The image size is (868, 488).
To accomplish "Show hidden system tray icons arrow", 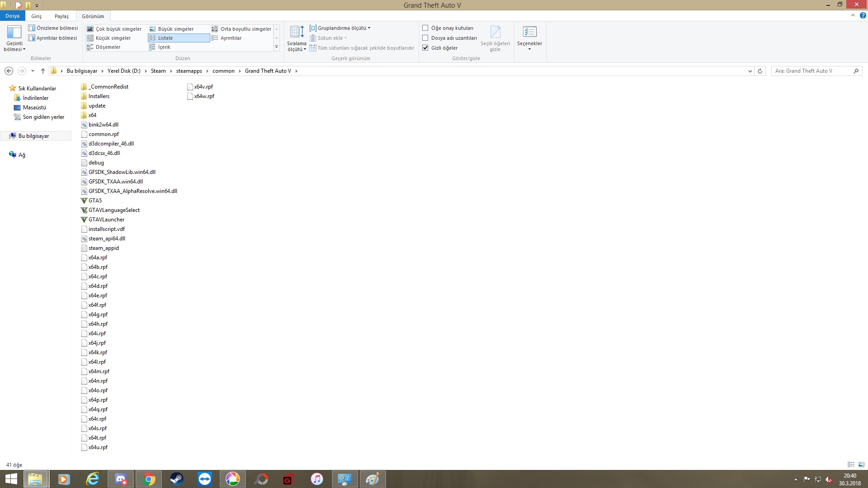I will (796, 479).
